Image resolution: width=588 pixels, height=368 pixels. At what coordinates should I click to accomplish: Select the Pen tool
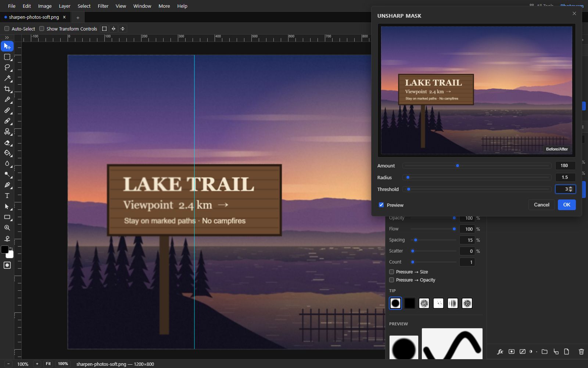click(7, 185)
